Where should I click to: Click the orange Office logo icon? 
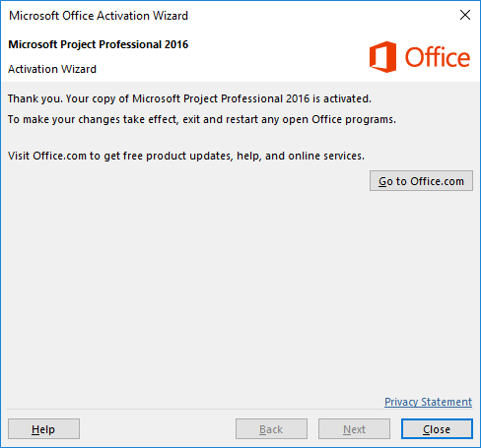coord(382,57)
